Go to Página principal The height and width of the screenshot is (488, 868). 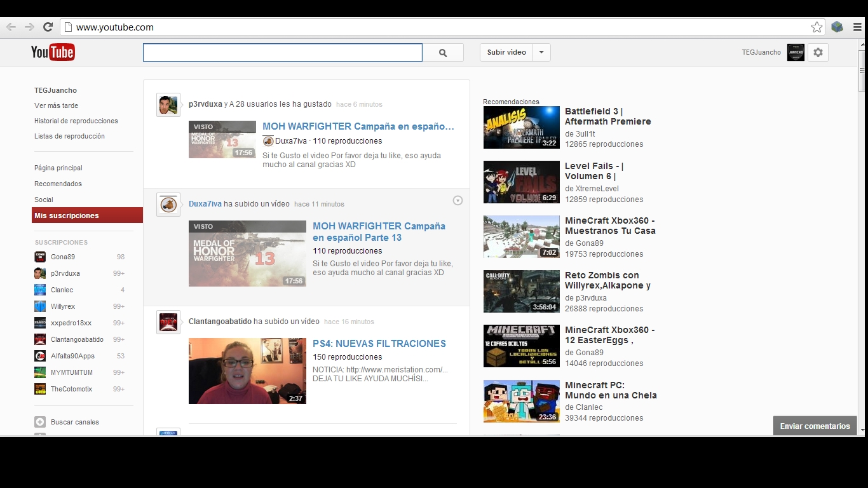pyautogui.click(x=58, y=168)
